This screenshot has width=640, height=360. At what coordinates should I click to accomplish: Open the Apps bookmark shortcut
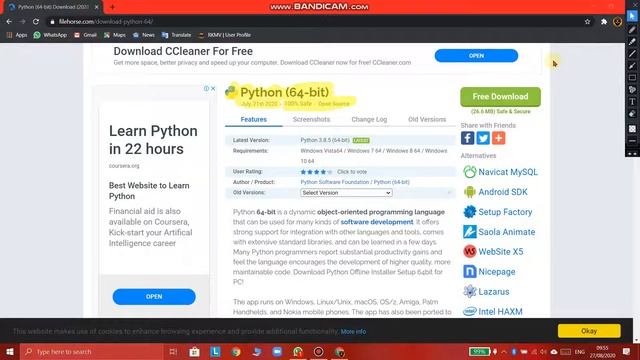17,35
